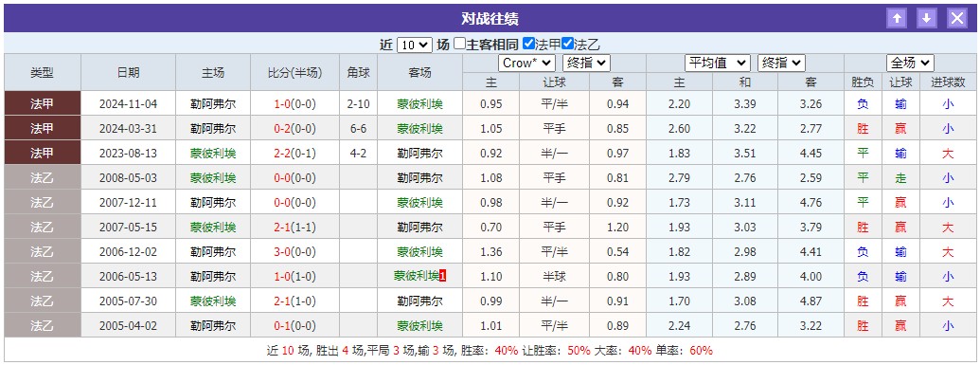Screen dimensions: 980x365
Task: Click the 法甲 tag for 2024-03-31 match
Action: pyautogui.click(x=42, y=128)
